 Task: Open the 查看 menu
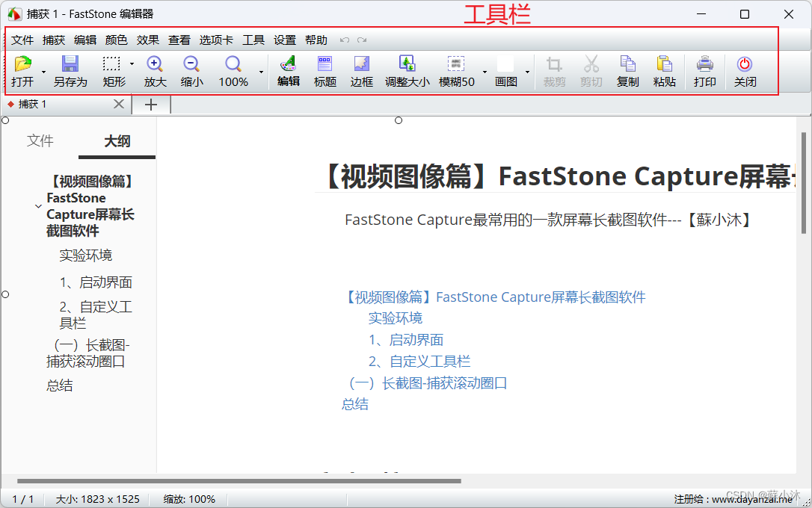point(179,40)
